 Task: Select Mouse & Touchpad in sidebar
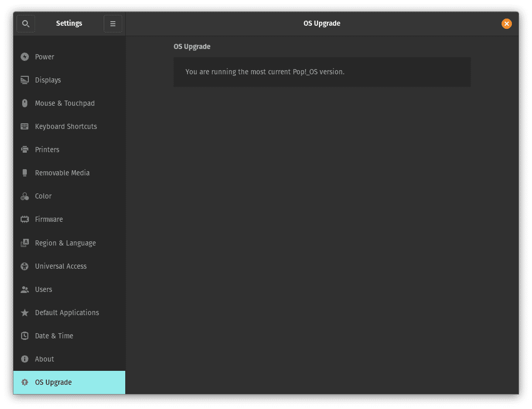(x=69, y=103)
